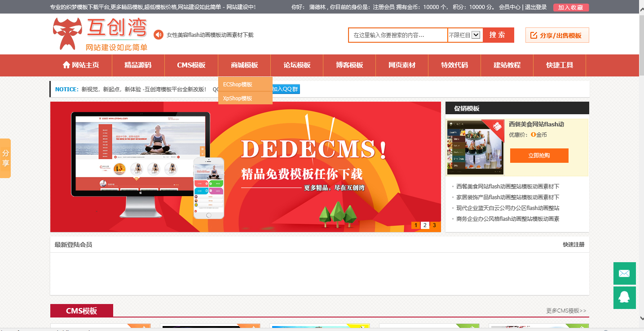The width and height of the screenshot is (644, 331).
Task: Open 精品源码 nav item
Action: pos(138,65)
